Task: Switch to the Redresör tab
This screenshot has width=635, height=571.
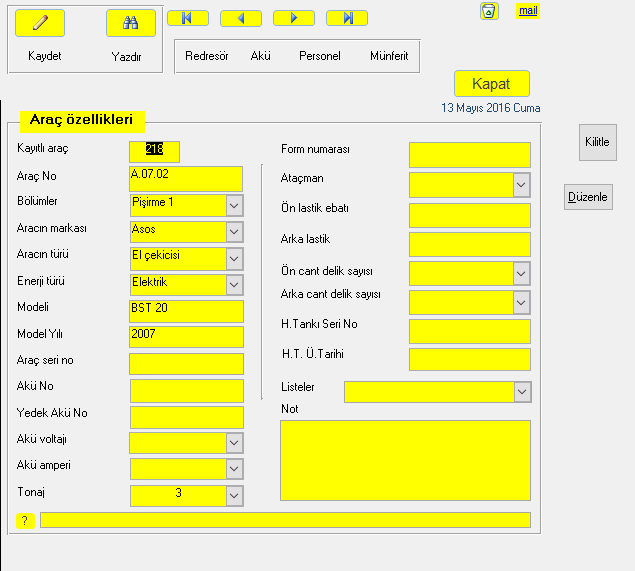Action: tap(207, 57)
